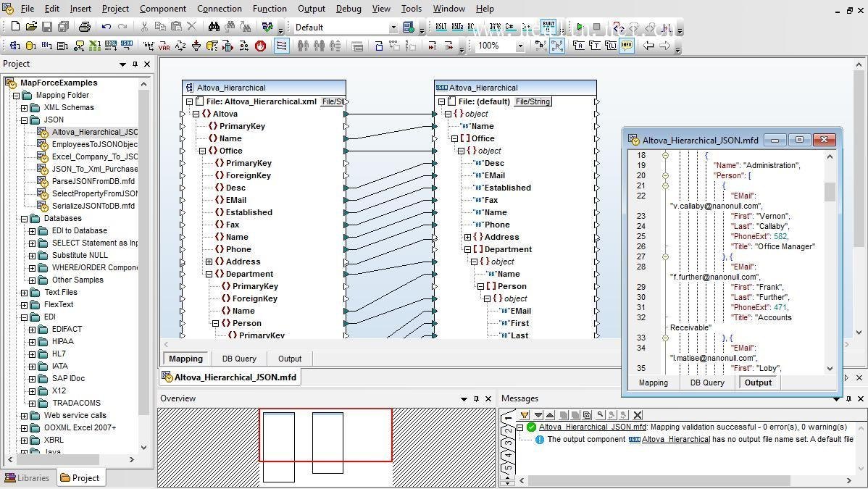
Task: Toggle the INFO tips button
Action: click(x=627, y=46)
